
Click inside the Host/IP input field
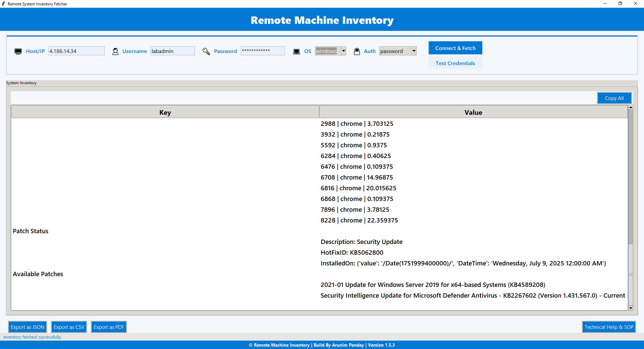(76, 51)
